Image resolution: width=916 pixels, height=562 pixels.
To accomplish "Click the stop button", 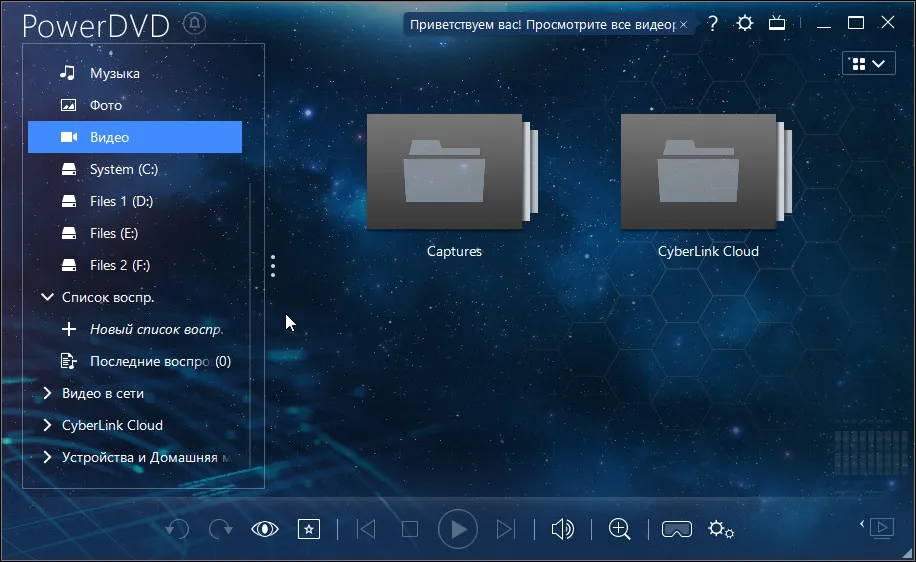I will point(410,529).
